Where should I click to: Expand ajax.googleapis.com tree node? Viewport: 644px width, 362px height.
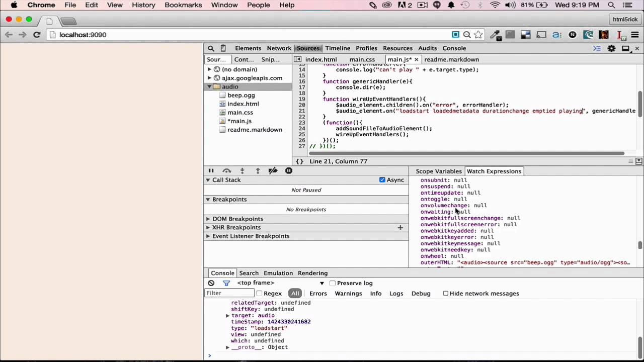pos(209,78)
